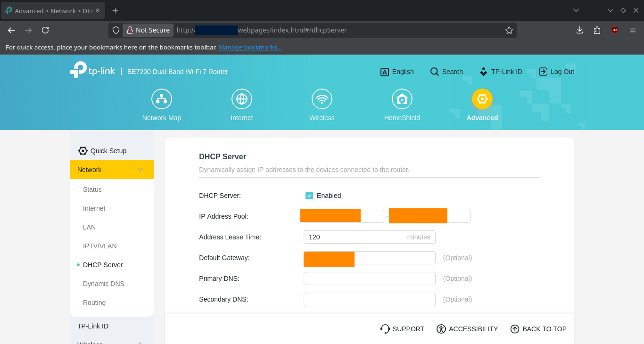Click the BACK TO TOP button
This screenshot has width=644, height=344.
tap(538, 329)
